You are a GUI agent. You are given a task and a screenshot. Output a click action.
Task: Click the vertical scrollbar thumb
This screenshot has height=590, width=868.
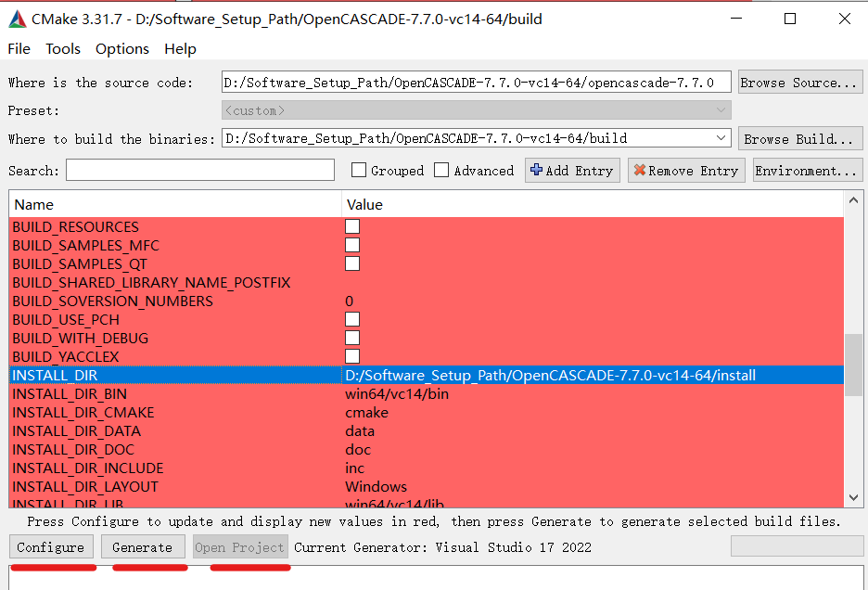click(x=853, y=366)
